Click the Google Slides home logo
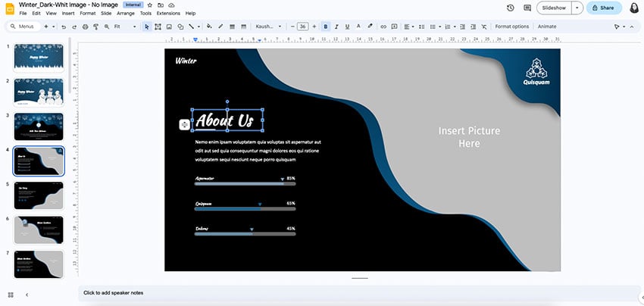The height and width of the screenshot is (306, 644). tap(10, 8)
